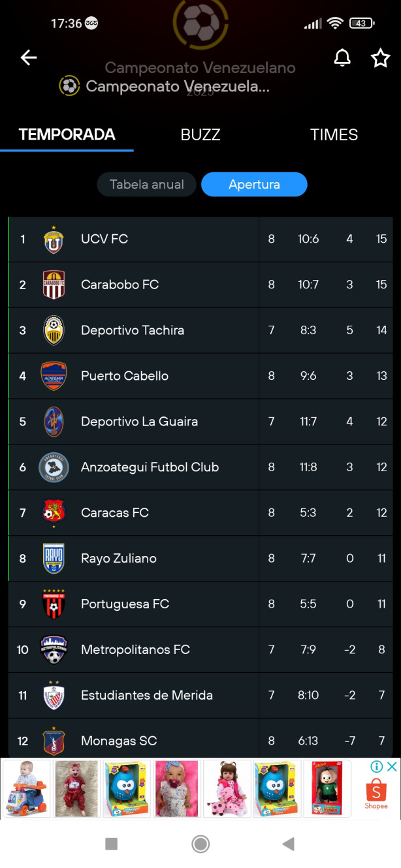Select the Apertura table toggle

[x=254, y=185]
